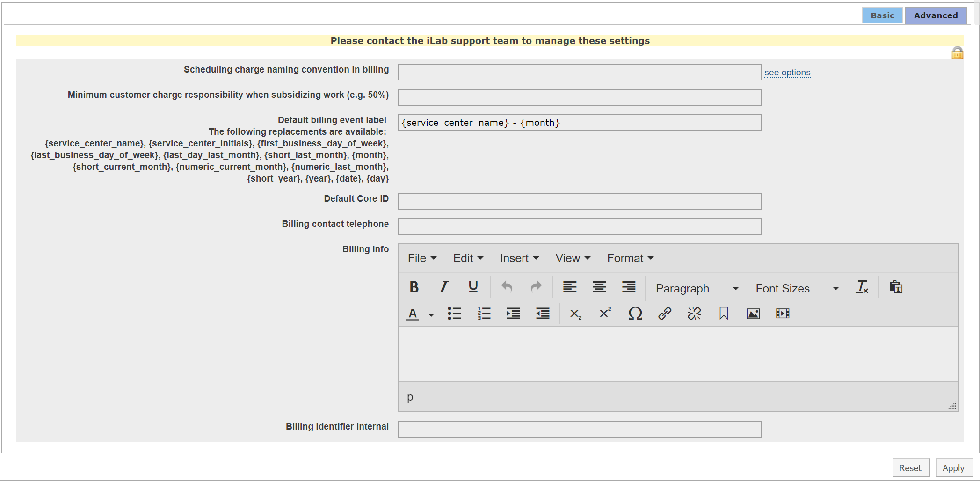Open the Insert menu in editor
Image resolution: width=980 pixels, height=482 pixels.
(x=519, y=258)
